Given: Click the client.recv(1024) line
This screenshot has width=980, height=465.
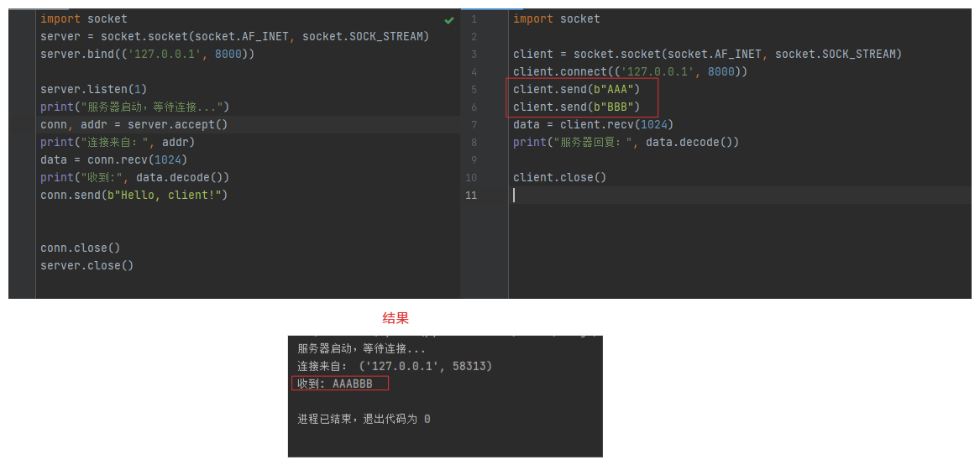Looking at the screenshot, I should [x=593, y=125].
